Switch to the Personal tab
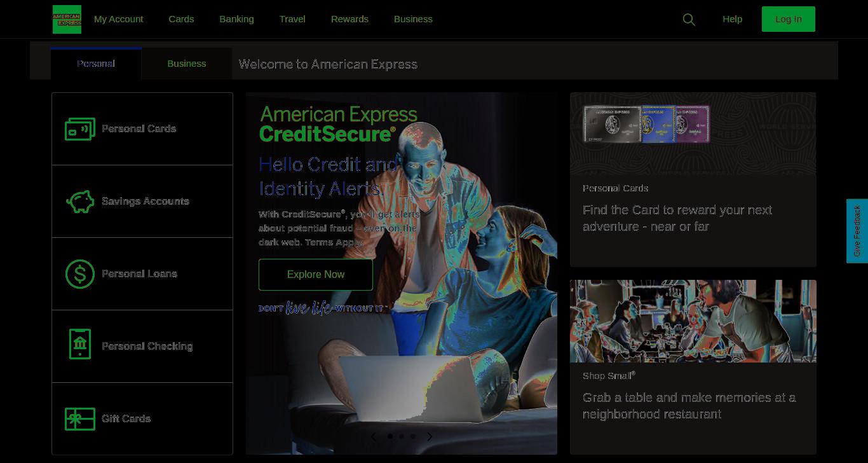 [x=96, y=64]
